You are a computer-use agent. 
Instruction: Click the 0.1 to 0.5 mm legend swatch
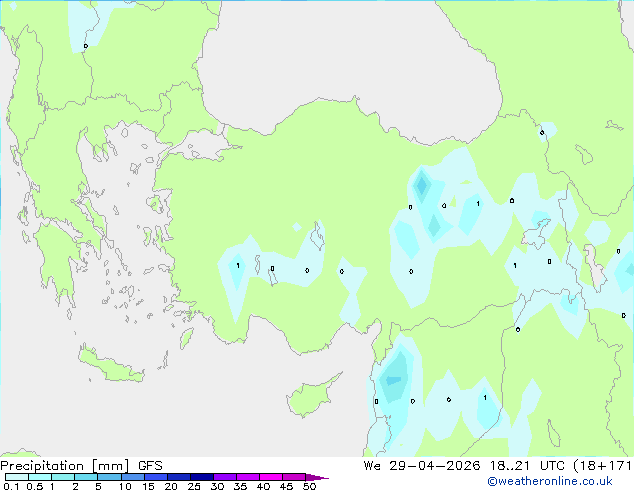17,477
